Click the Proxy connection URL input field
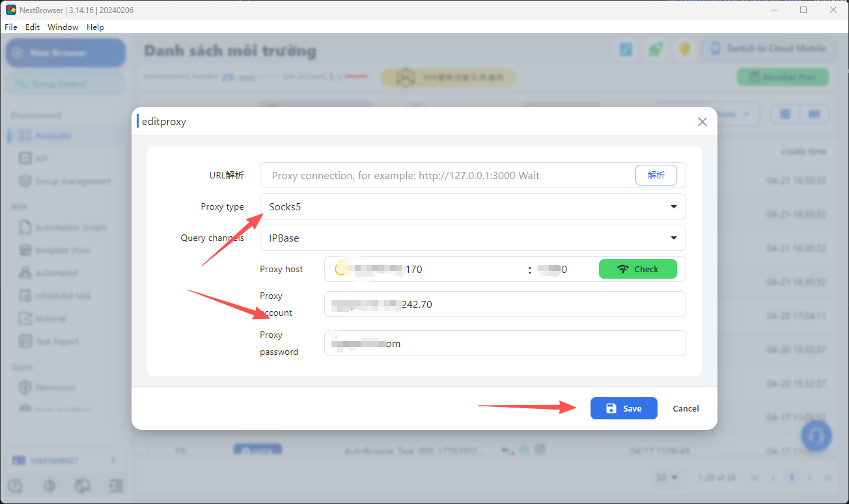Screen dimensions: 849x504 click(443, 175)
